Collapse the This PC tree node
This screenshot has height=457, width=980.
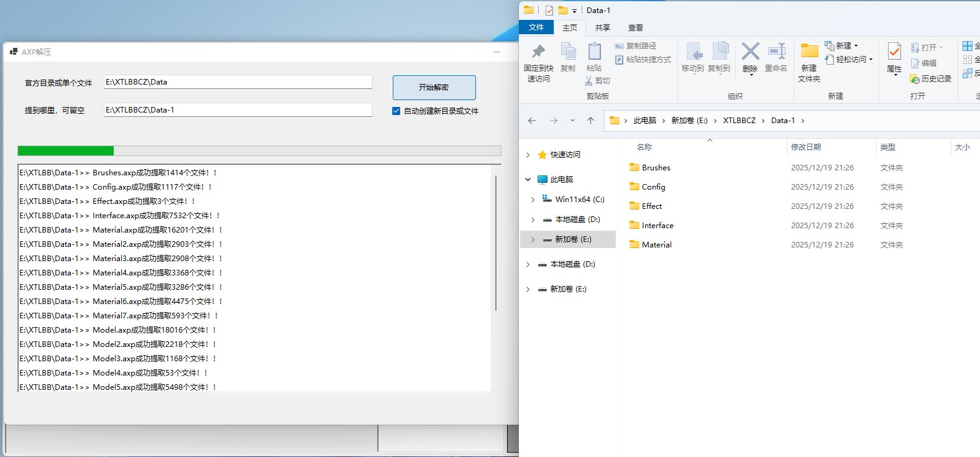(x=528, y=180)
